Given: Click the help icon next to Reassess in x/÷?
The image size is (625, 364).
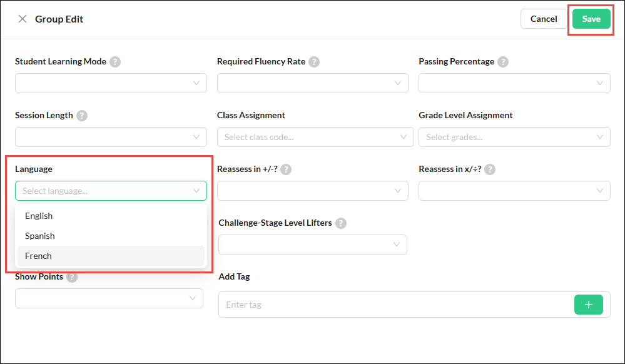Looking at the screenshot, I should [490, 169].
